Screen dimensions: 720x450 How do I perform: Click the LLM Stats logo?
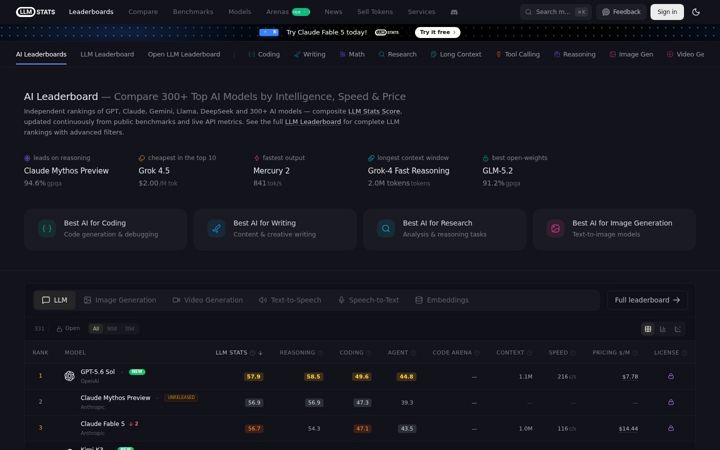(x=35, y=12)
